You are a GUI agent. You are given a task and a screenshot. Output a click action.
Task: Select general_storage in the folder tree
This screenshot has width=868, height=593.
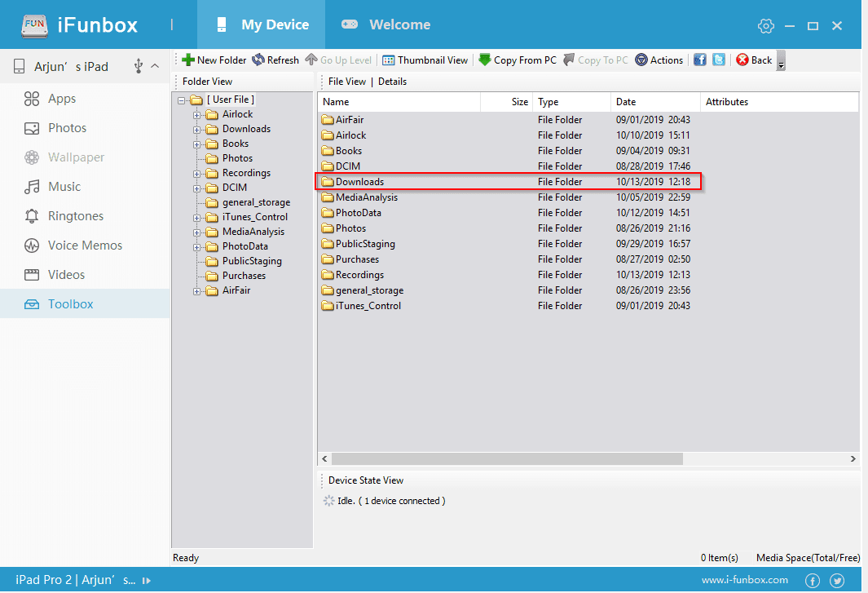[256, 202]
